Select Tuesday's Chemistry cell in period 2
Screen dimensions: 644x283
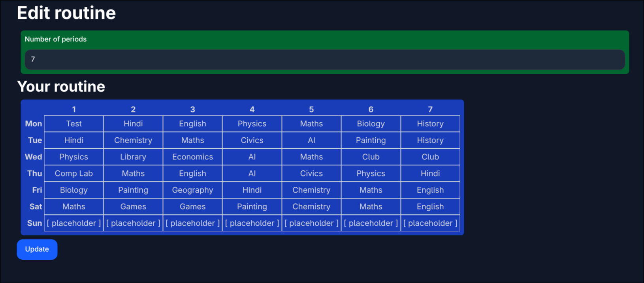point(133,140)
